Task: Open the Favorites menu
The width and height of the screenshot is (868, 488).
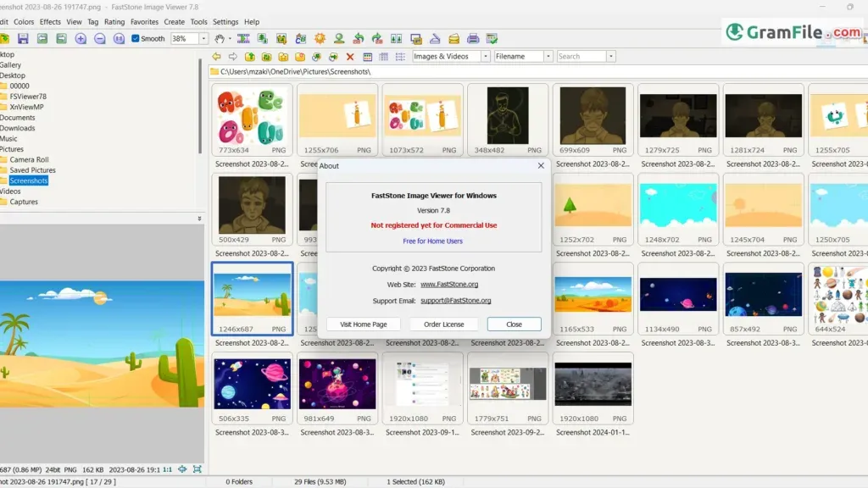Action: point(144,21)
